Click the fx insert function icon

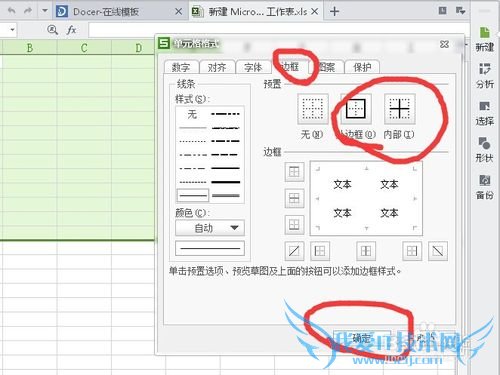tap(71, 30)
